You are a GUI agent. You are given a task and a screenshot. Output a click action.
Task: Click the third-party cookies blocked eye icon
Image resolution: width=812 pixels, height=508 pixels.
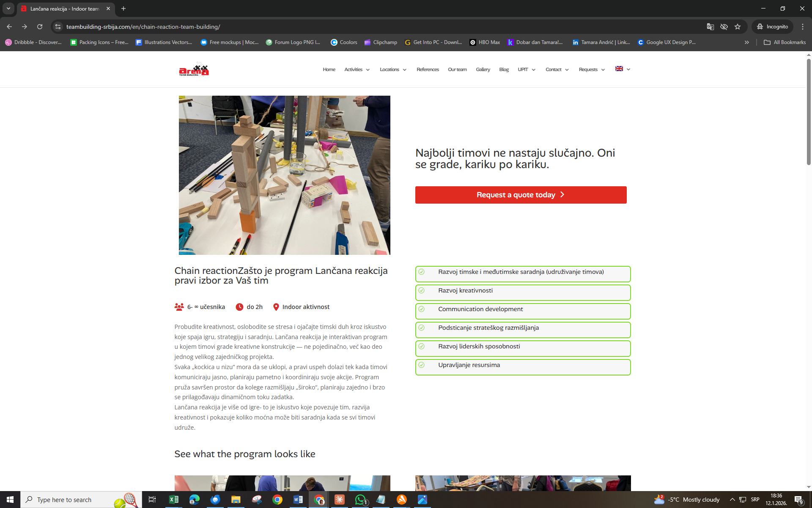(x=724, y=27)
